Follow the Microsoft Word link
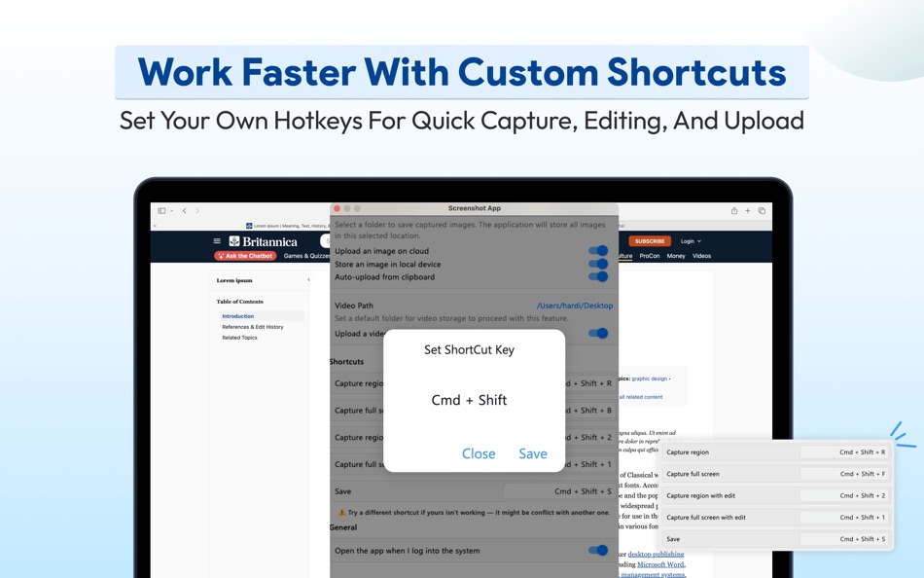Screen dimensions: 924x578 tap(661, 564)
